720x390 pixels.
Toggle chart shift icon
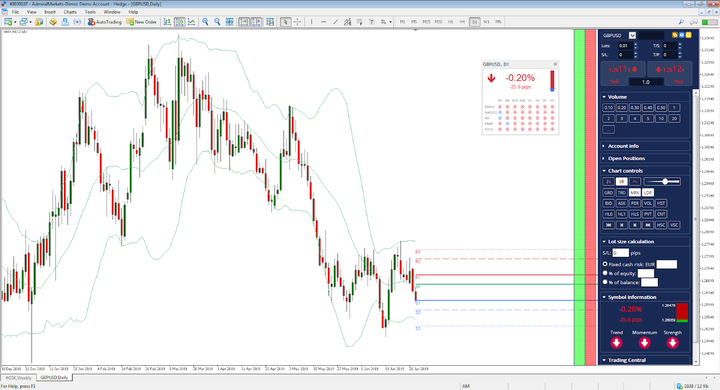pos(256,22)
